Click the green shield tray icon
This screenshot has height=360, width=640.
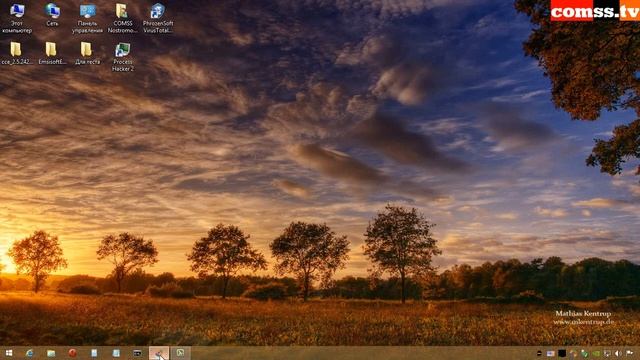point(584,353)
